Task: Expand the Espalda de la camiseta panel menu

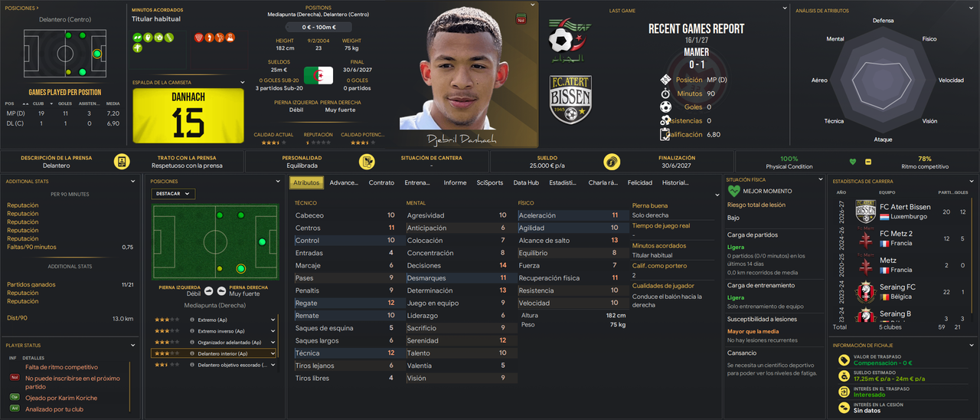Action: click(x=243, y=82)
